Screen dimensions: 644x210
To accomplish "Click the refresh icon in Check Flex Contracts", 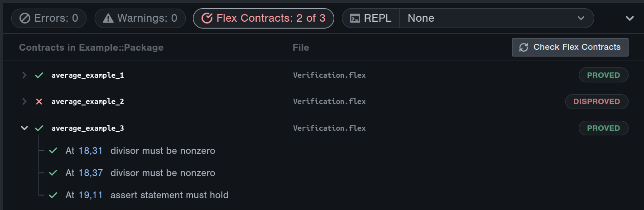I will coord(524,48).
